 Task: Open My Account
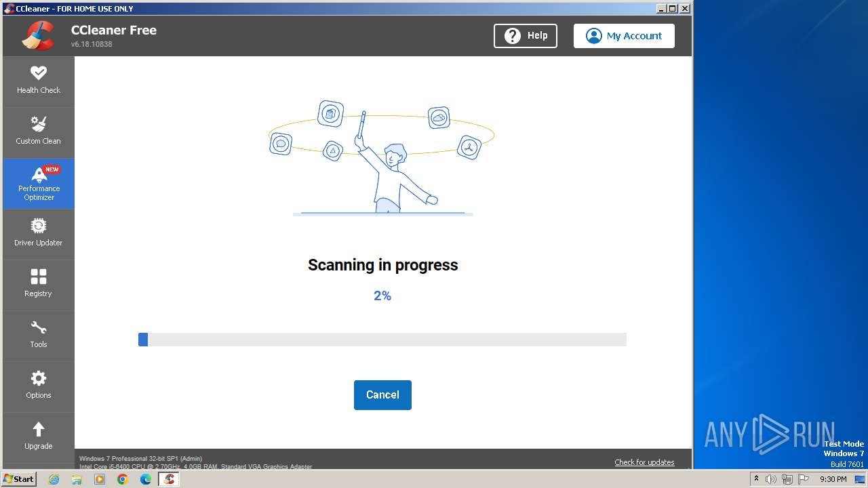click(x=624, y=36)
